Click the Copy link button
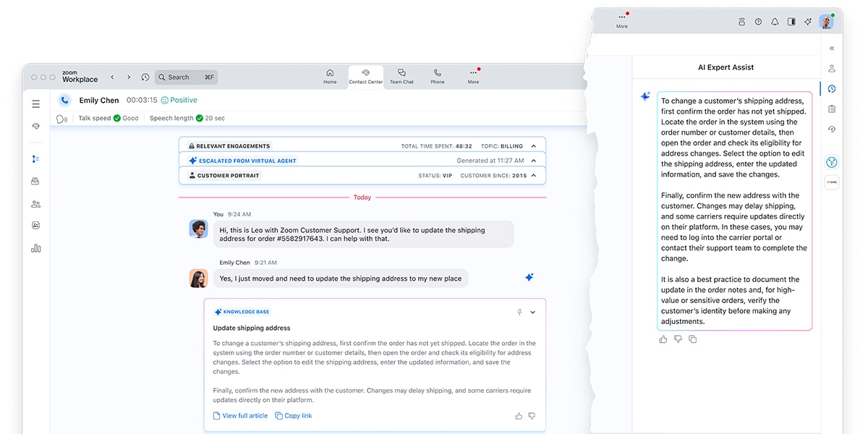Image resolution: width=868 pixels, height=434 pixels. (294, 416)
